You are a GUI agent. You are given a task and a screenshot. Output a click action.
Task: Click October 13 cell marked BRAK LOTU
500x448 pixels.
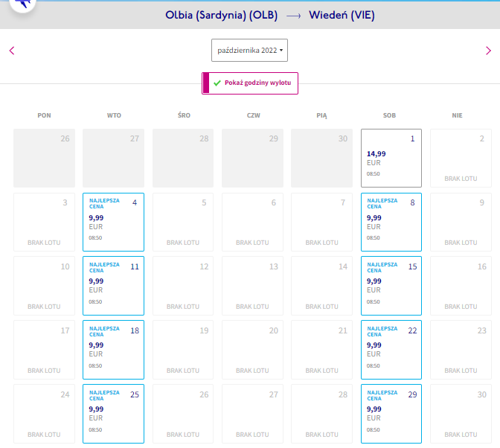(252, 286)
